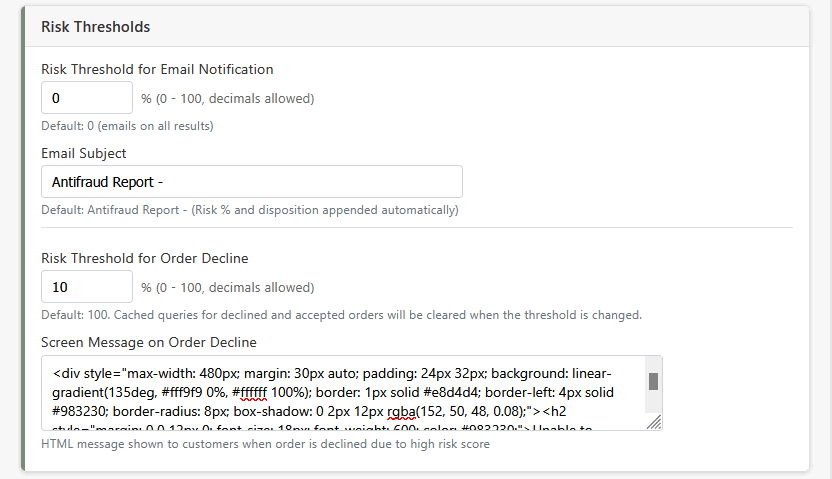832x479 pixels.
Task: Click the textarea resize handle icon
Action: (654, 423)
